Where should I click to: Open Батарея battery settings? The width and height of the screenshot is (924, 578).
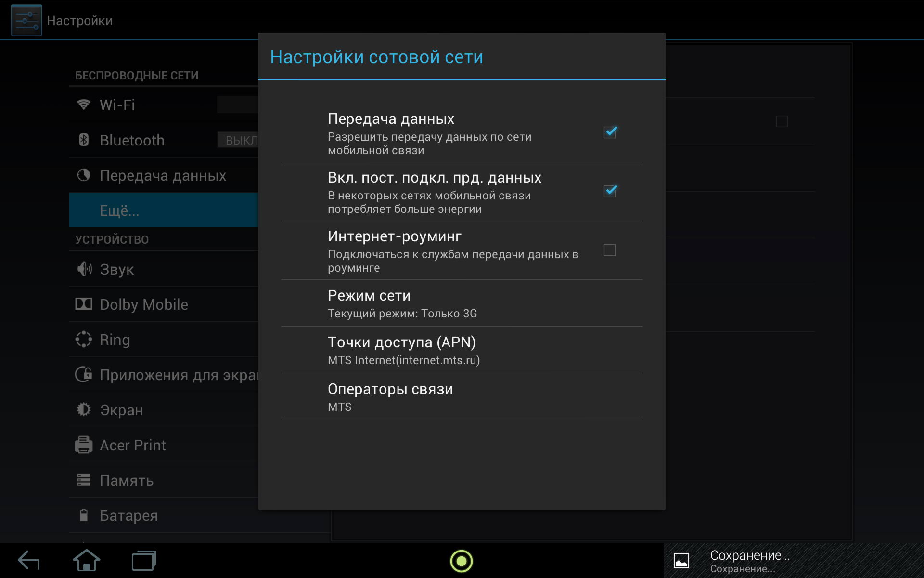pyautogui.click(x=164, y=515)
